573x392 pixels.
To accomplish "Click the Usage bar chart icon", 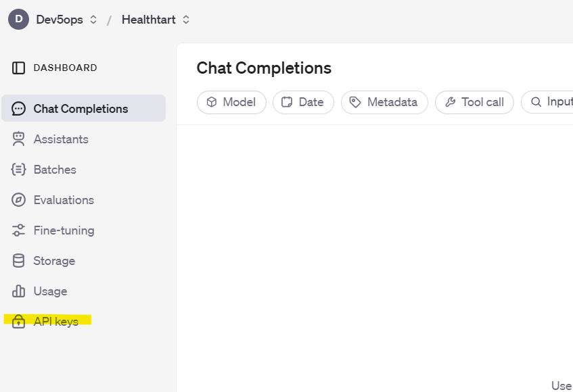I will coord(18,291).
